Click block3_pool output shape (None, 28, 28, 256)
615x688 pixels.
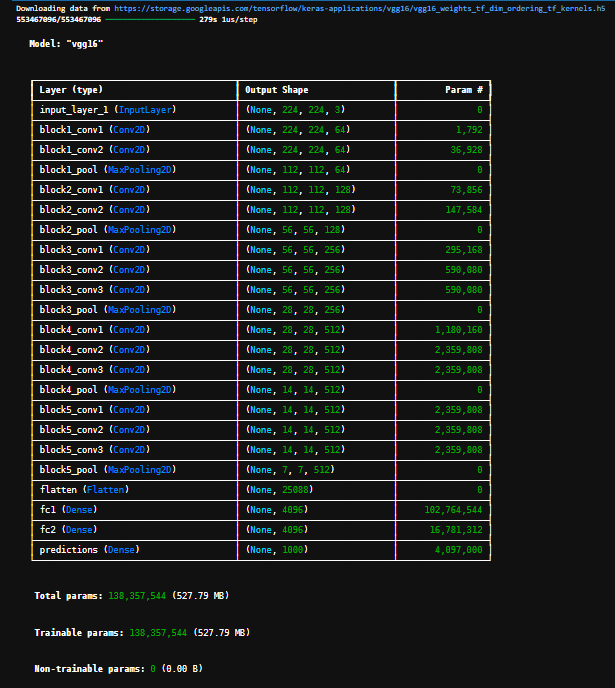(x=296, y=310)
